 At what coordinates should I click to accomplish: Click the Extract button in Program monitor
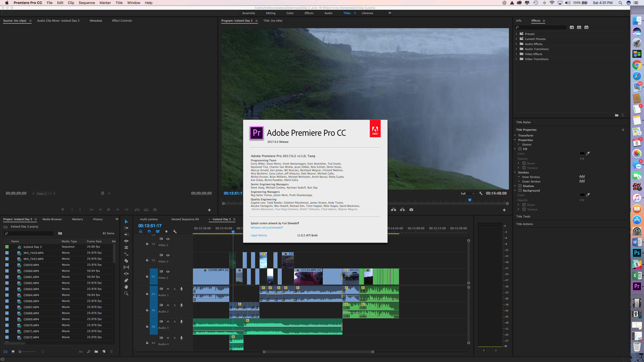coord(402,210)
